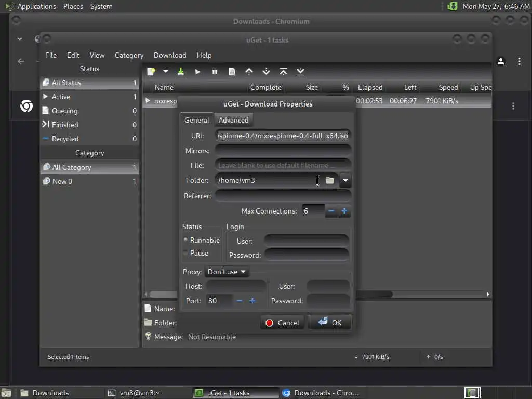Viewport: 532px width, 399px height.
Task: Open the Edit menu in uGet
Action: point(73,55)
